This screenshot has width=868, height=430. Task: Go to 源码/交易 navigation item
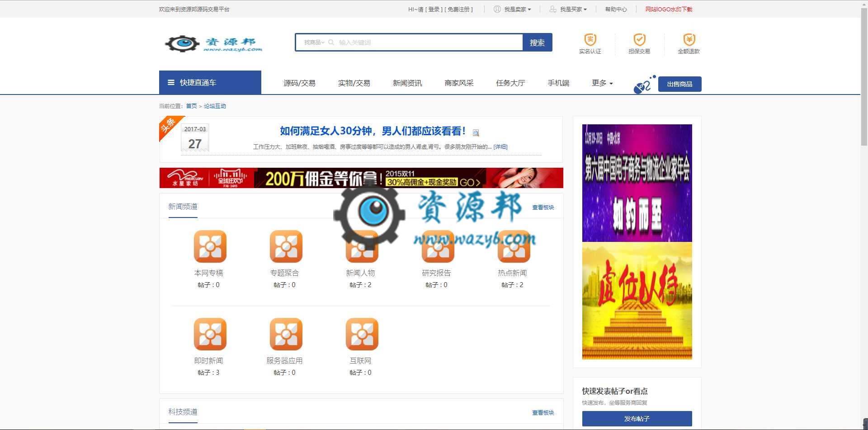point(299,83)
